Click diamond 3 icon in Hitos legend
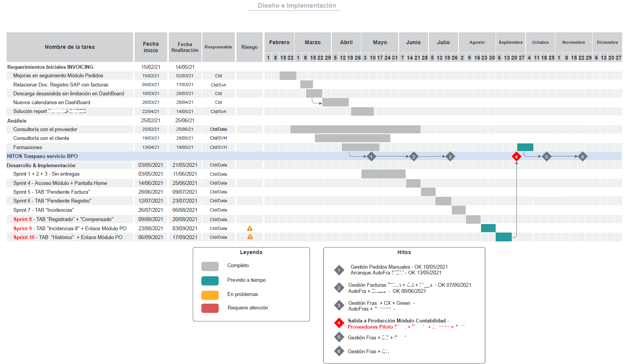Image resolution: width=636 pixels, height=364 pixels. pos(339,306)
